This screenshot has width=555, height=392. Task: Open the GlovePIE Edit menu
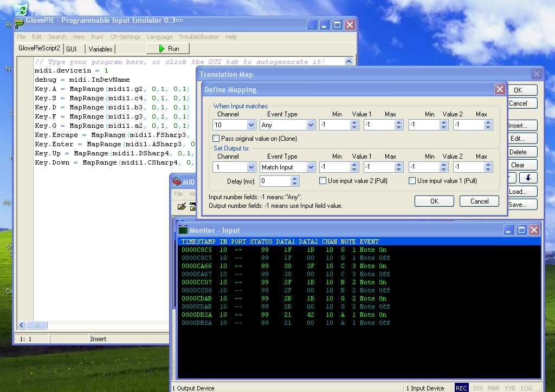pos(37,37)
